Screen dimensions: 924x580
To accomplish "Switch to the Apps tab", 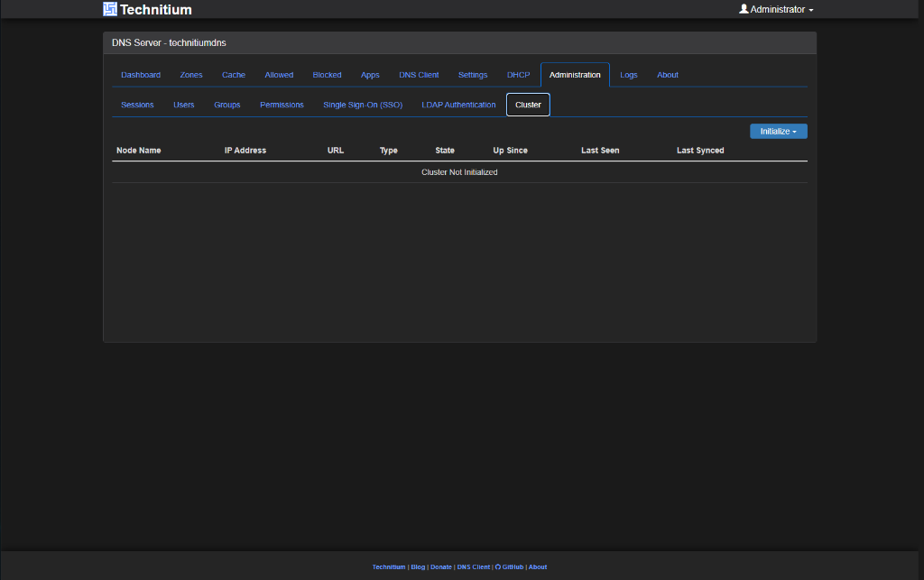I will pos(370,75).
